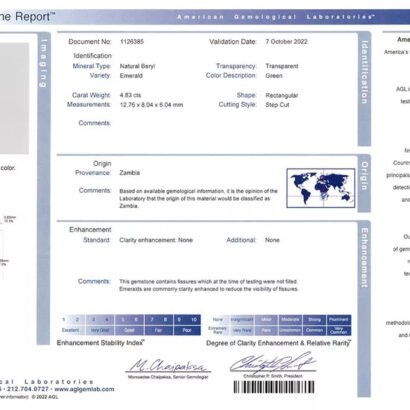Click the American Gemological Laboratories header text
Viewport: 410px width, 410px height.
click(x=276, y=17)
